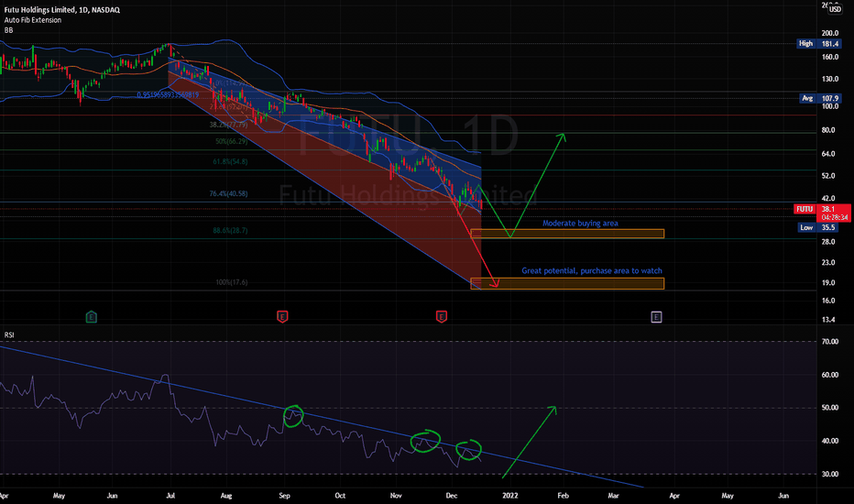This screenshot has height=504, width=854.
Task: Click the 88.6%(28.7) Fib level label
Action: coord(230,231)
